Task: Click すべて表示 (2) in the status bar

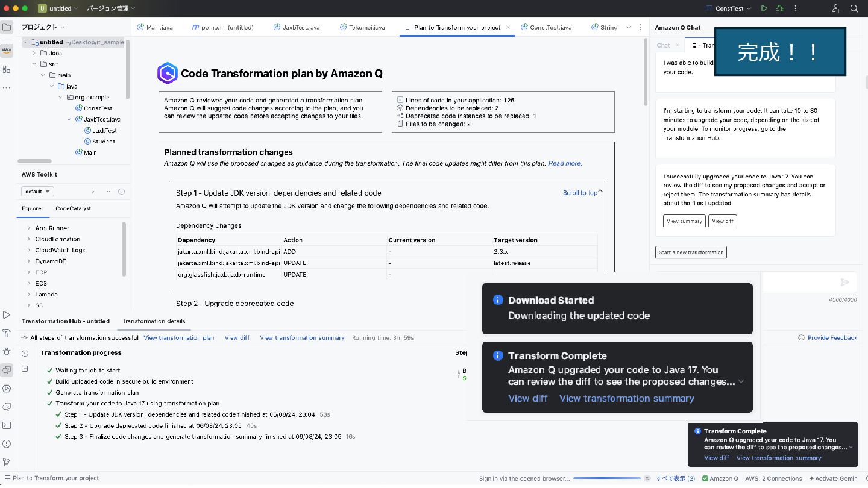Action: point(675,478)
